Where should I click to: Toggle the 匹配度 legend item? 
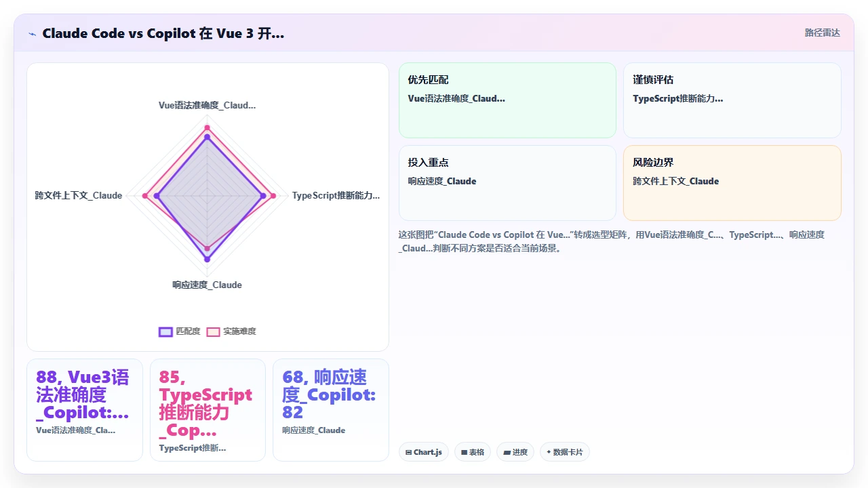(x=180, y=331)
